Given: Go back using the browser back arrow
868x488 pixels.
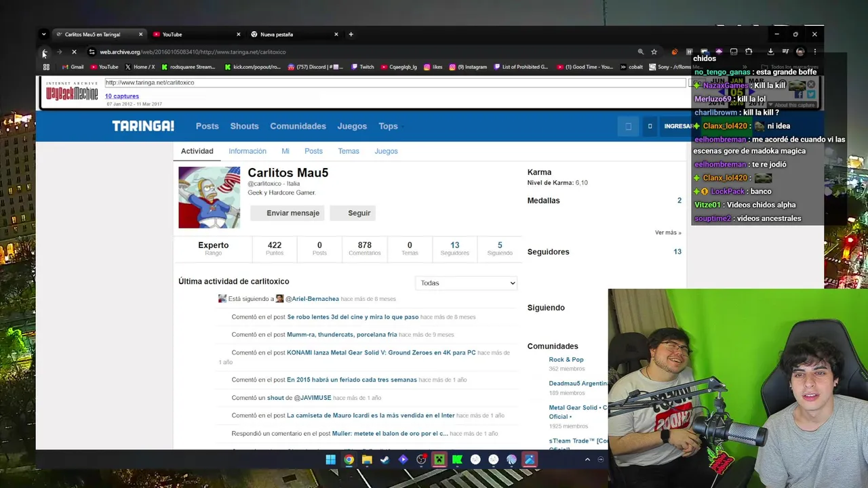Looking at the screenshot, I should pyautogui.click(x=45, y=52).
